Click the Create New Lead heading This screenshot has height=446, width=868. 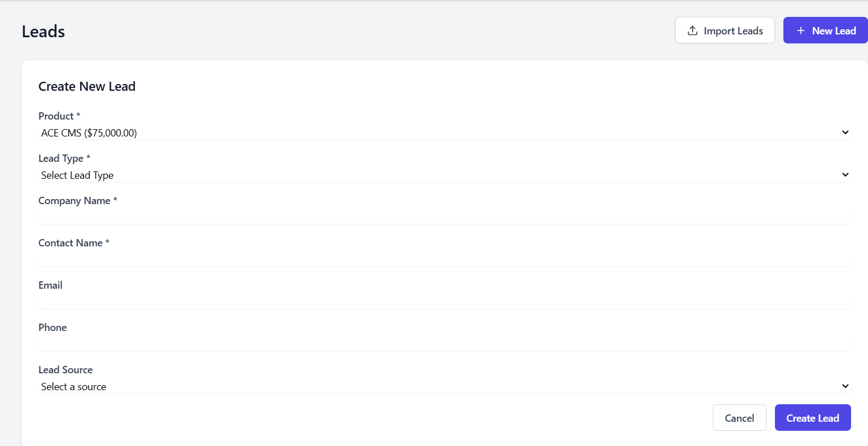click(x=87, y=86)
